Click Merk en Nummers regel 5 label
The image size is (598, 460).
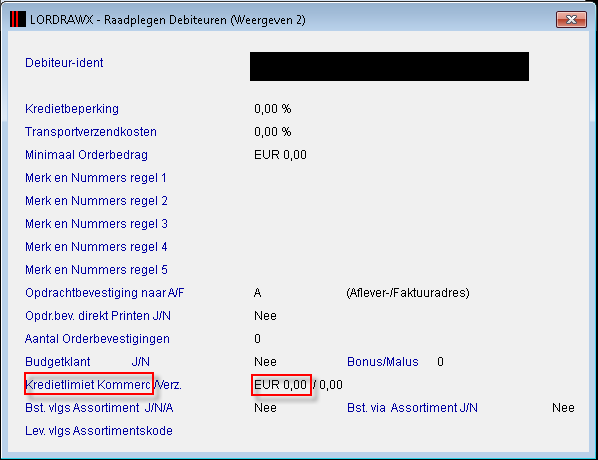click(x=96, y=270)
